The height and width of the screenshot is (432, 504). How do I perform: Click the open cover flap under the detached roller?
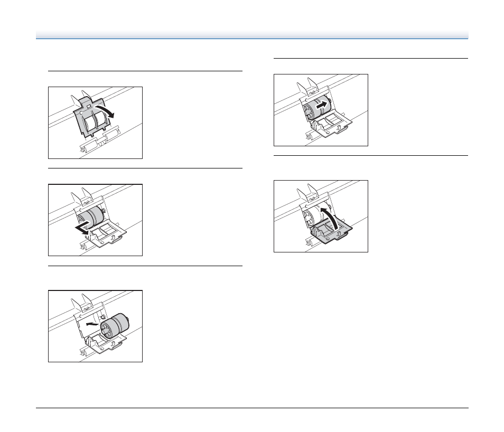tap(106, 344)
